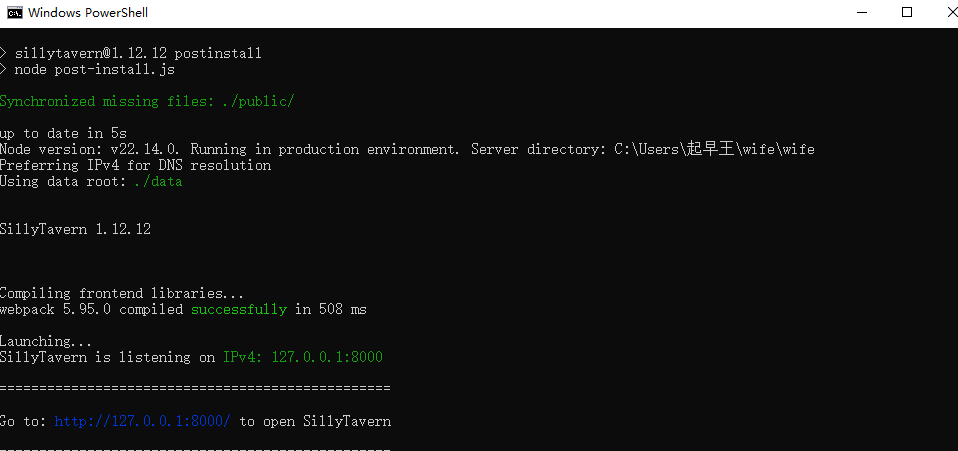The image size is (958, 451).
Task: Click 'Synchronized missing files: ./public/' line
Action: 147,101
